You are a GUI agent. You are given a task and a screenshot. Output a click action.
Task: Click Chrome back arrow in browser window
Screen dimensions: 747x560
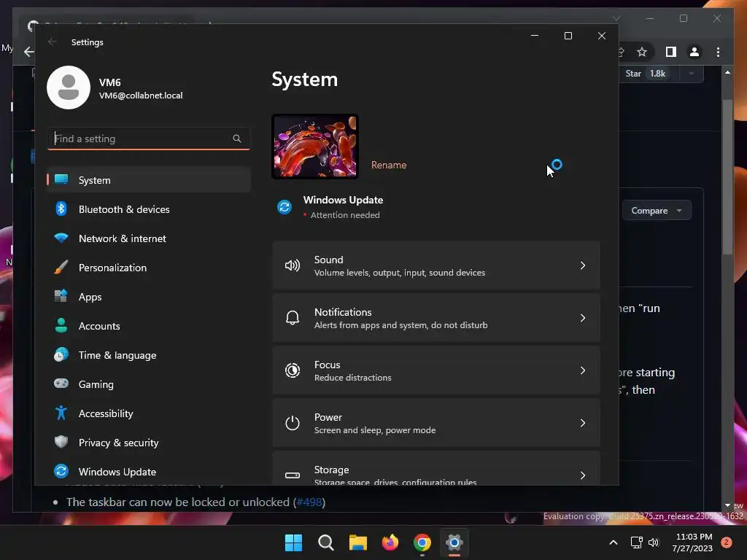29,52
